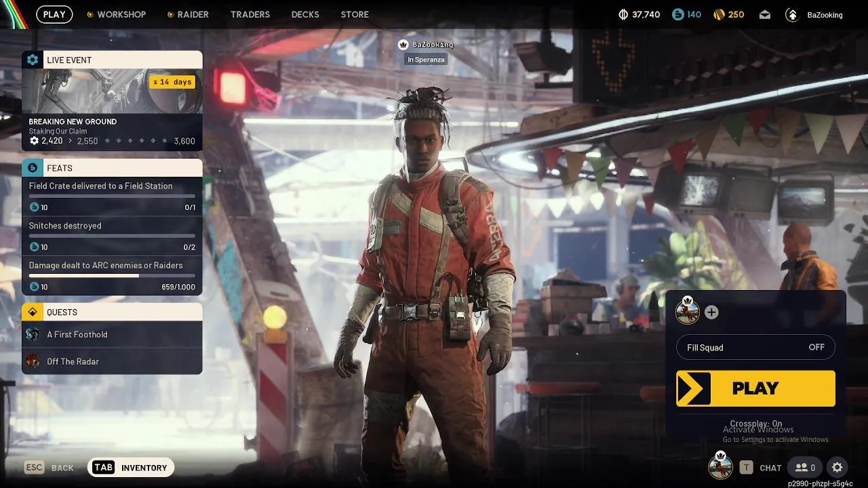Viewport: 868px width, 488px height.
Task: Click Off The Radar quest icon
Action: tap(33, 361)
